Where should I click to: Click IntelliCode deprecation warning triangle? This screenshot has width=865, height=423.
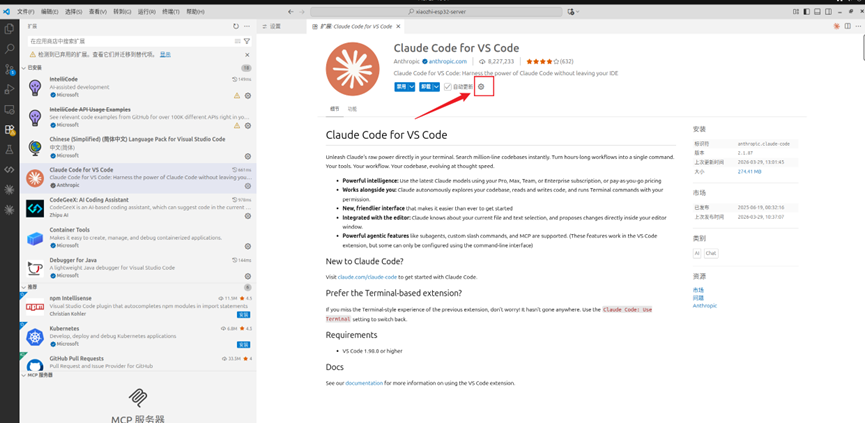coord(237,95)
